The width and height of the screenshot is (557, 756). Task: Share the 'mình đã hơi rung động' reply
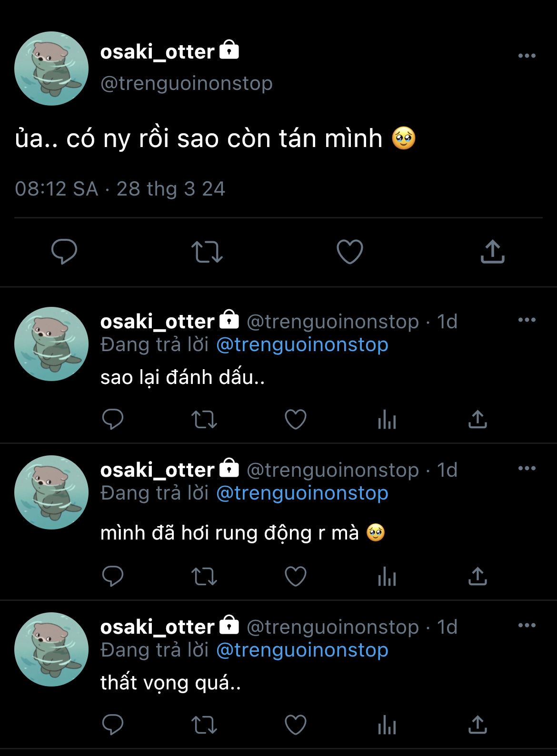tap(477, 576)
